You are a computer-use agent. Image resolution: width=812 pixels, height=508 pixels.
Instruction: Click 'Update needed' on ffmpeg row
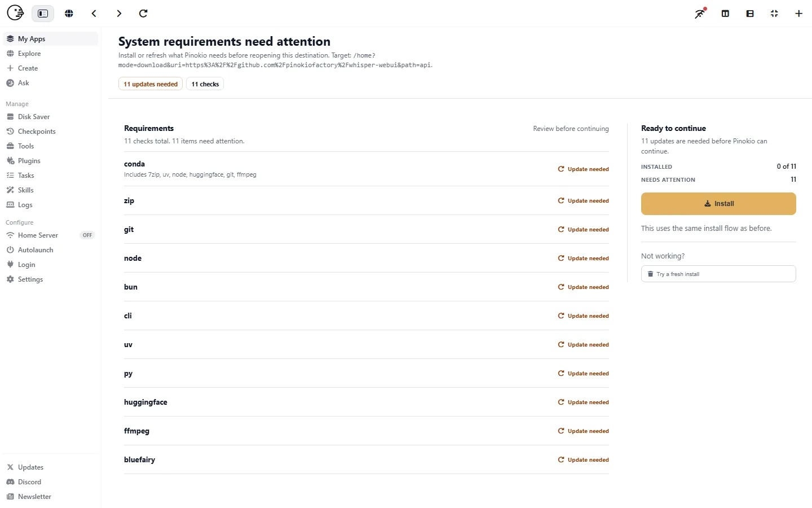(583, 431)
